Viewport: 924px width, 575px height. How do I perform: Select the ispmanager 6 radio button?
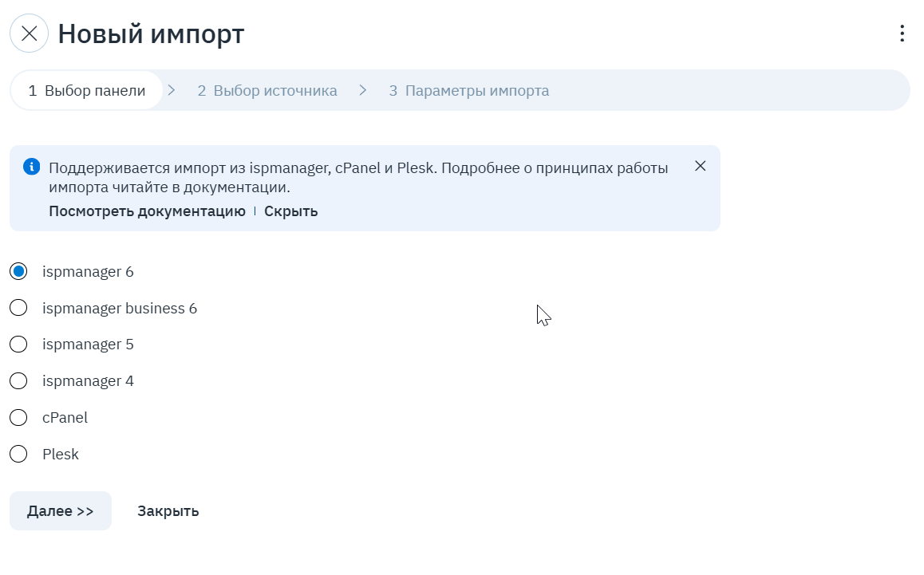pos(19,272)
